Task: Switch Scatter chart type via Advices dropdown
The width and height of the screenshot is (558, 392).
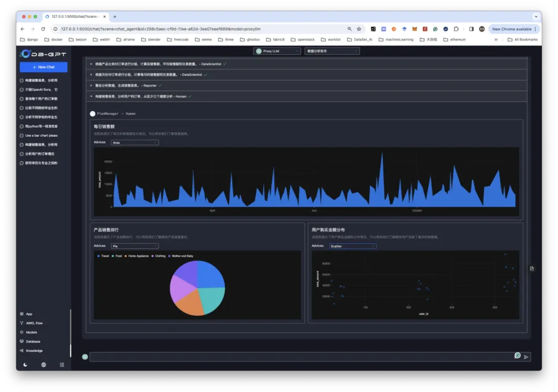Action: tap(353, 246)
